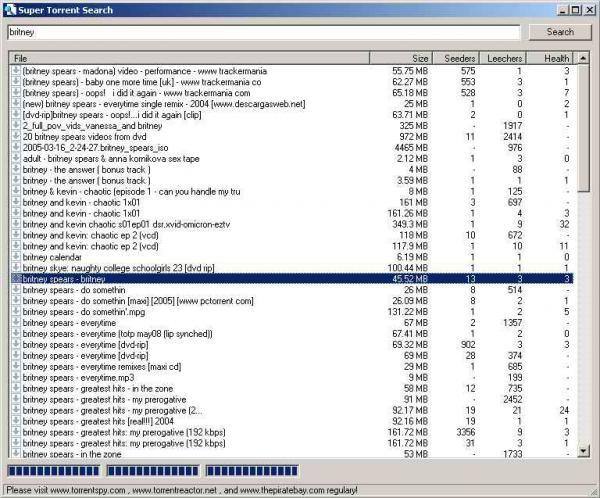The width and height of the screenshot is (600, 498).
Task: Sort results by the Seeders column header
Action: (x=456, y=58)
